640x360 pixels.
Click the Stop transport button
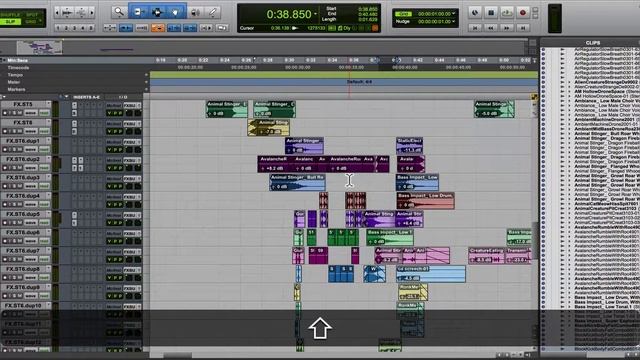coord(491,13)
